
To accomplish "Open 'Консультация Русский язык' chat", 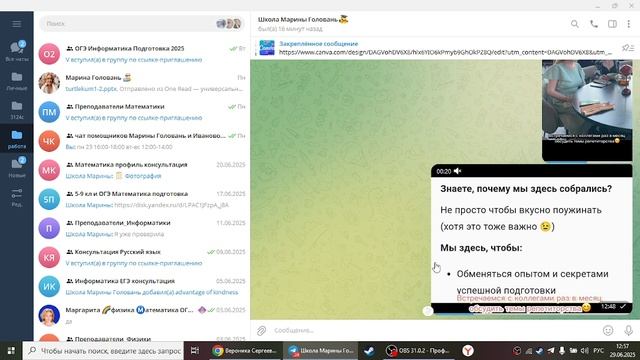I will tap(142, 257).
